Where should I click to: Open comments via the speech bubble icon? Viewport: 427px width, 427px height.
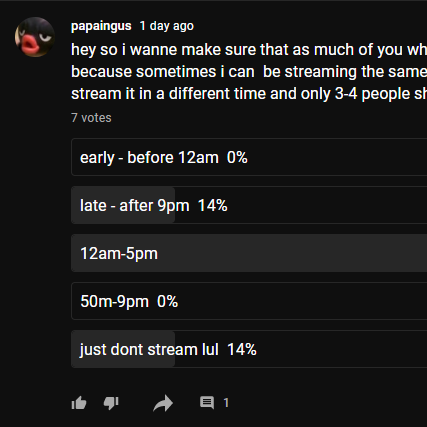[207, 403]
